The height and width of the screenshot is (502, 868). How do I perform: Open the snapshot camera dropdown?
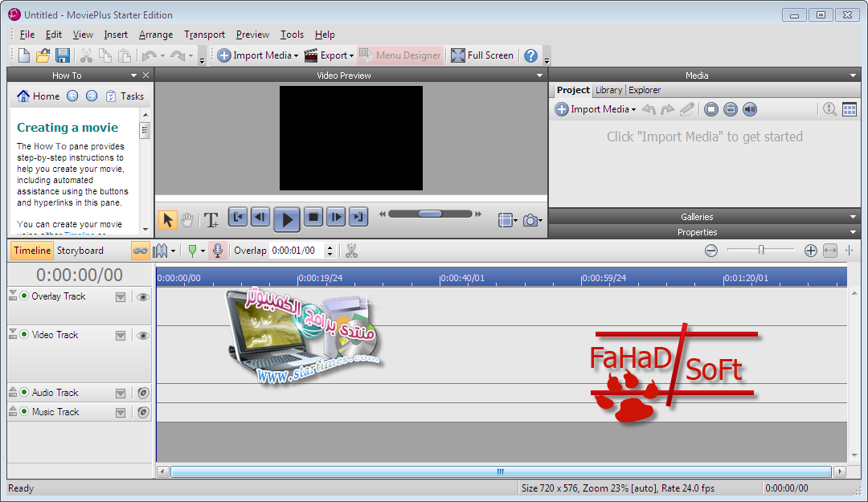click(x=532, y=220)
